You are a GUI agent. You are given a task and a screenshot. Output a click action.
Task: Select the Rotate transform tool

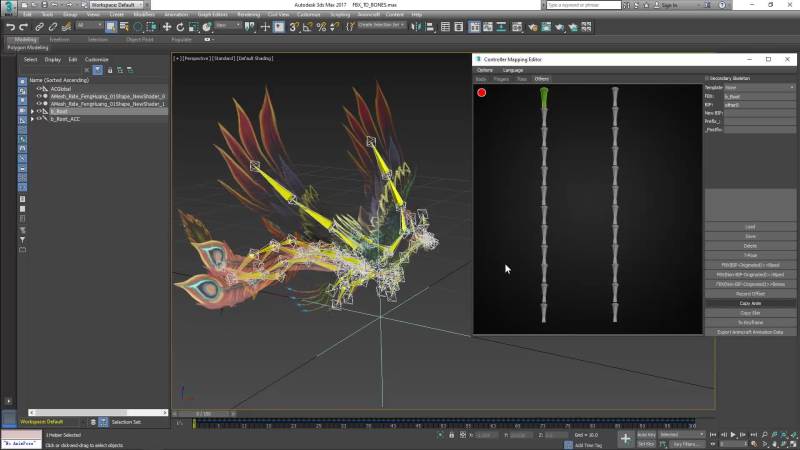click(180, 27)
